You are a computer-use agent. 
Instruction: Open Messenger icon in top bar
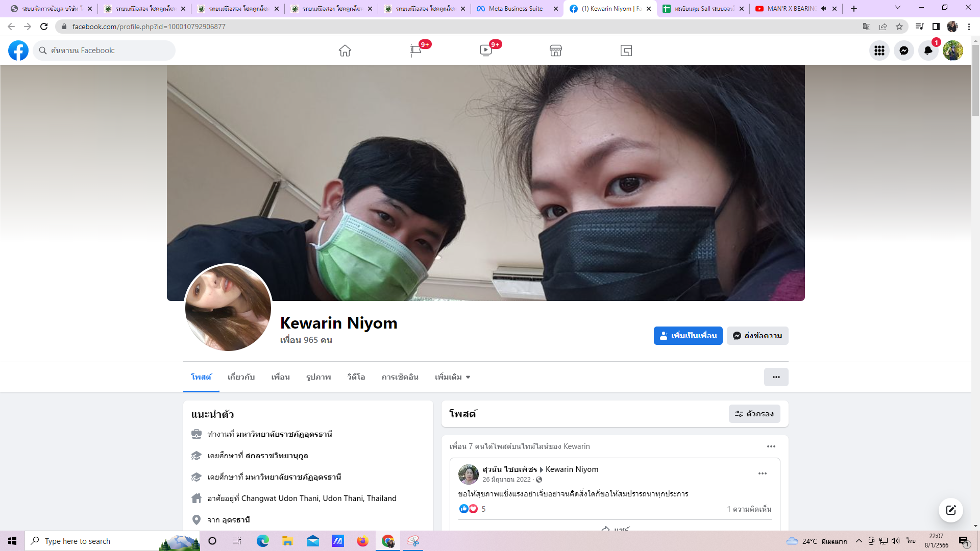[x=904, y=51]
